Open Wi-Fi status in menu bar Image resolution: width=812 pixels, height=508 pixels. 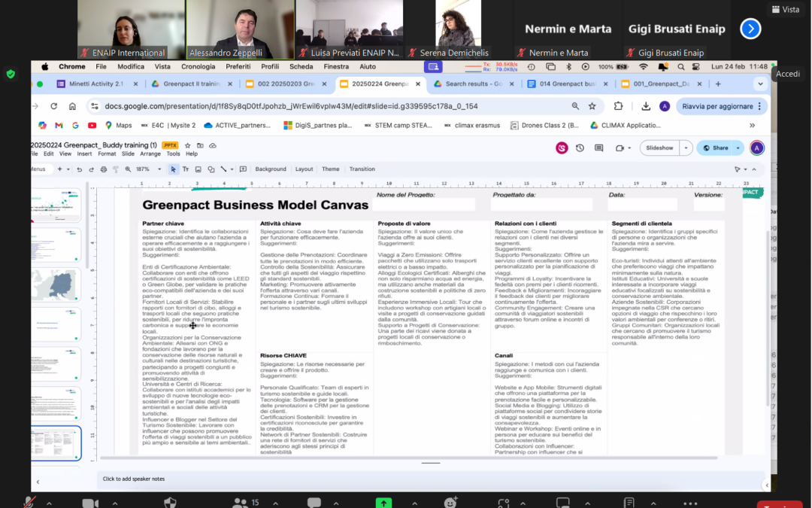(x=643, y=67)
